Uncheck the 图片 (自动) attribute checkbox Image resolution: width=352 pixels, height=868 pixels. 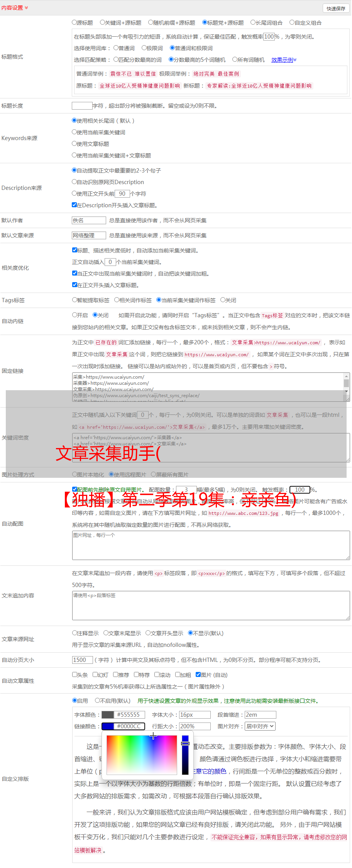pyautogui.click(x=198, y=675)
